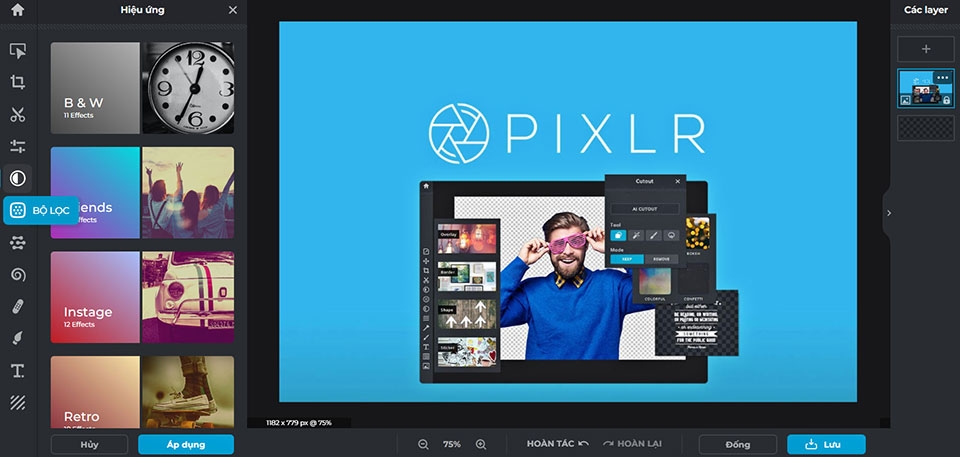Image resolution: width=960 pixels, height=457 pixels.
Task: Select the Text tool
Action: tap(18, 370)
